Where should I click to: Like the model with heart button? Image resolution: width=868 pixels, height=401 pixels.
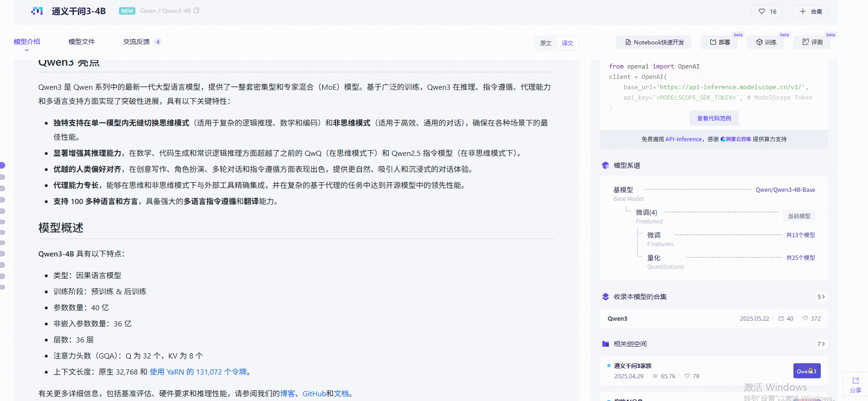tap(767, 11)
